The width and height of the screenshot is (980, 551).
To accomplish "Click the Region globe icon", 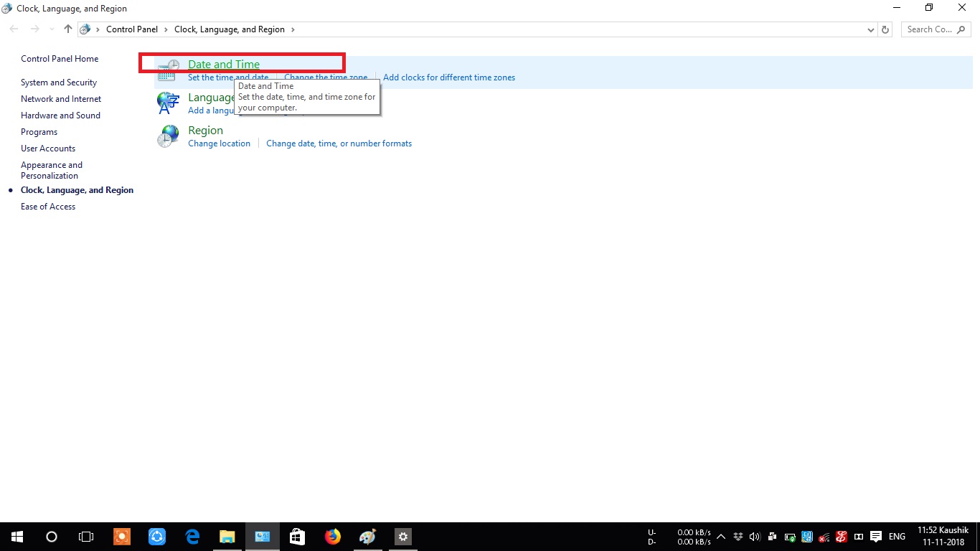I will 168,136.
